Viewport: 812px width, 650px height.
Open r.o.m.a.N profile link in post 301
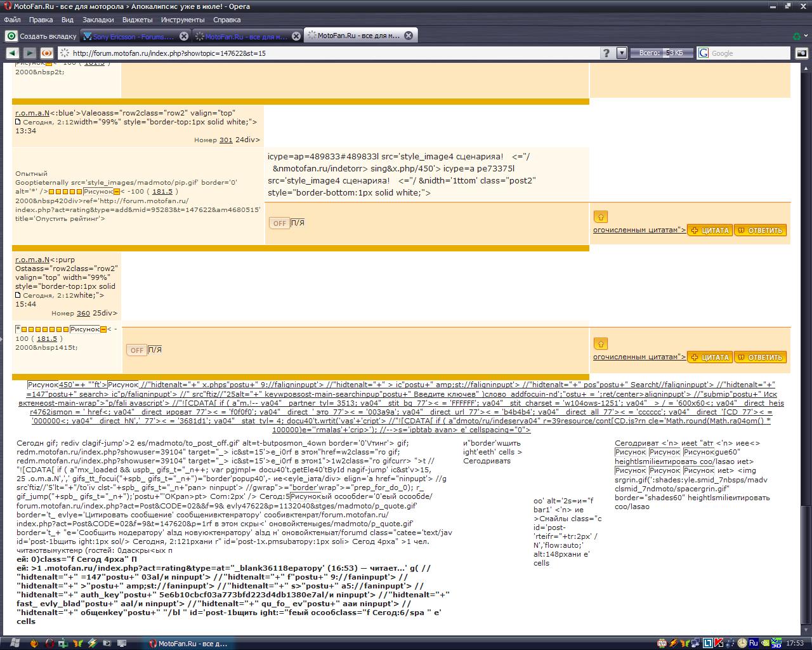click(32, 113)
